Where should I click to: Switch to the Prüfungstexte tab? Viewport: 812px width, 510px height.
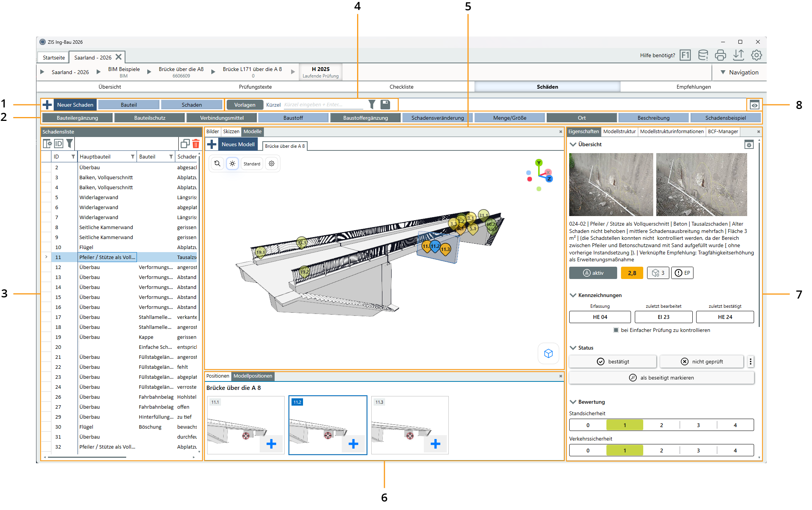[255, 87]
